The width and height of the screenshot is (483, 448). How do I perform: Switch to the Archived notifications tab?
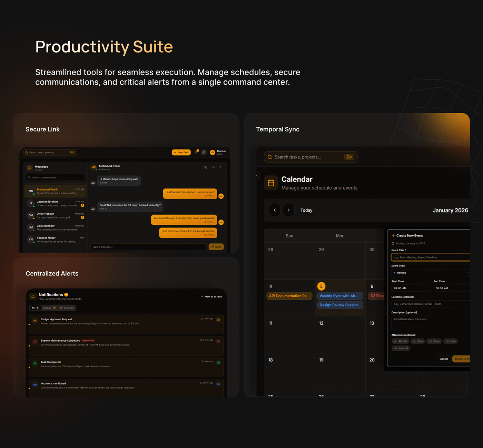(x=67, y=308)
